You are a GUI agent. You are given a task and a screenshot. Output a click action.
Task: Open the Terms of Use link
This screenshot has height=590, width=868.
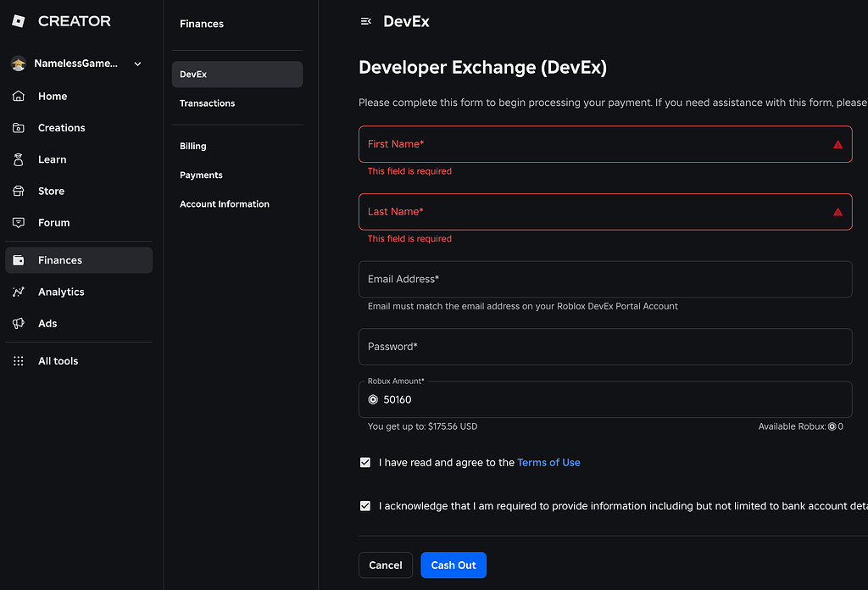pyautogui.click(x=548, y=462)
